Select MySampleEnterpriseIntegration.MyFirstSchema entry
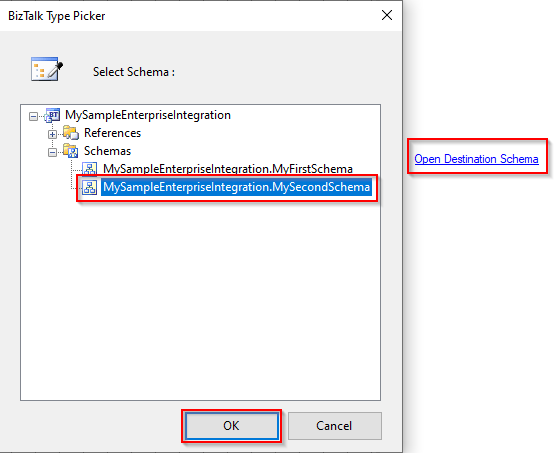This screenshot has width=558, height=453. point(228,169)
